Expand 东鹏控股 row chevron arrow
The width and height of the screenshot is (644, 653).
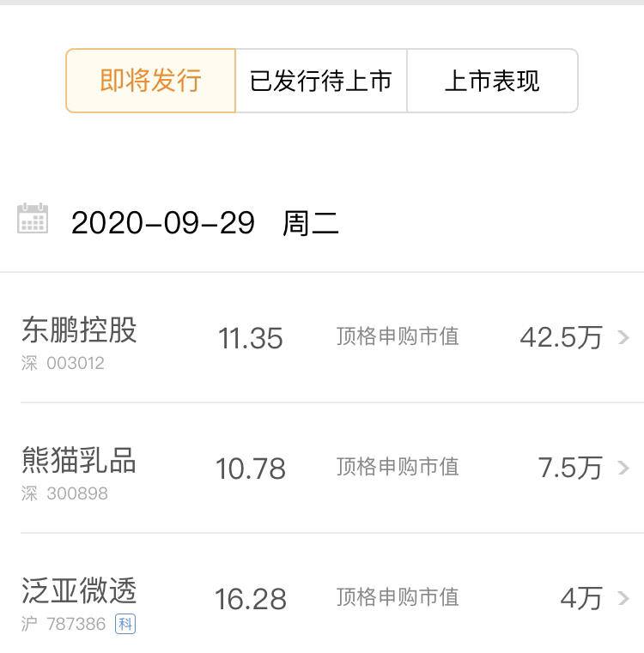tap(623, 337)
